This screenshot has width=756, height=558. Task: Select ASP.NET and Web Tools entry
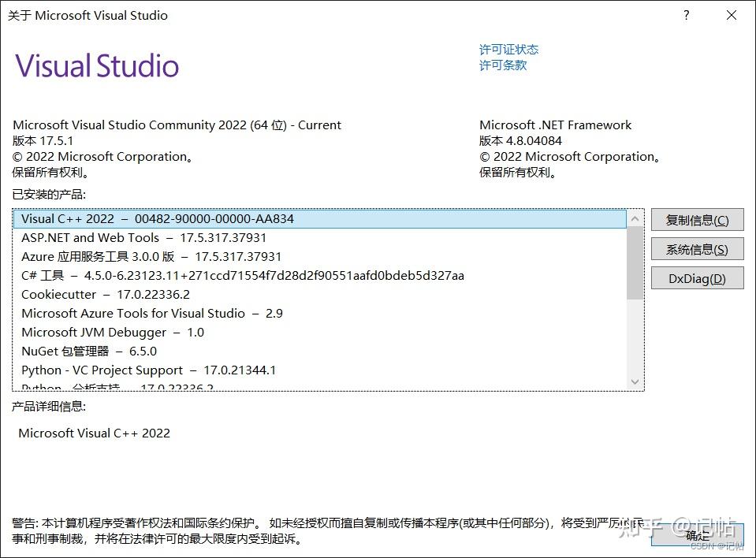click(143, 237)
